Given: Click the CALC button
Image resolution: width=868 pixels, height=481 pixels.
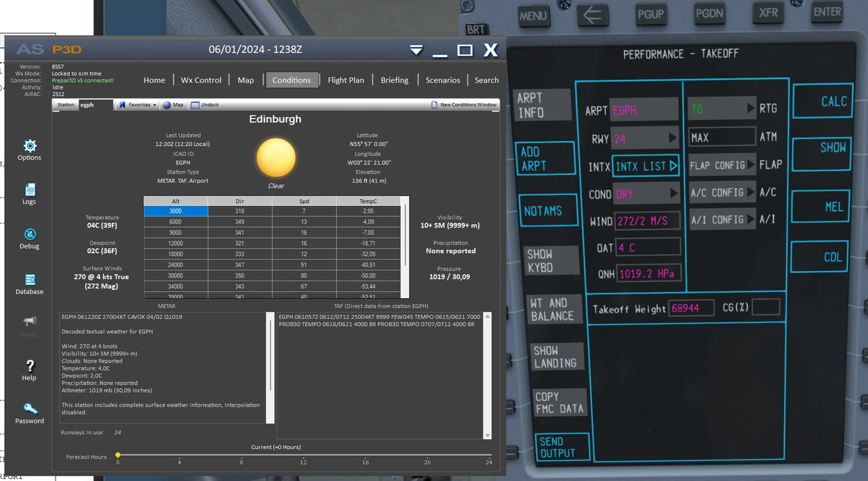Looking at the screenshot, I should [x=823, y=102].
